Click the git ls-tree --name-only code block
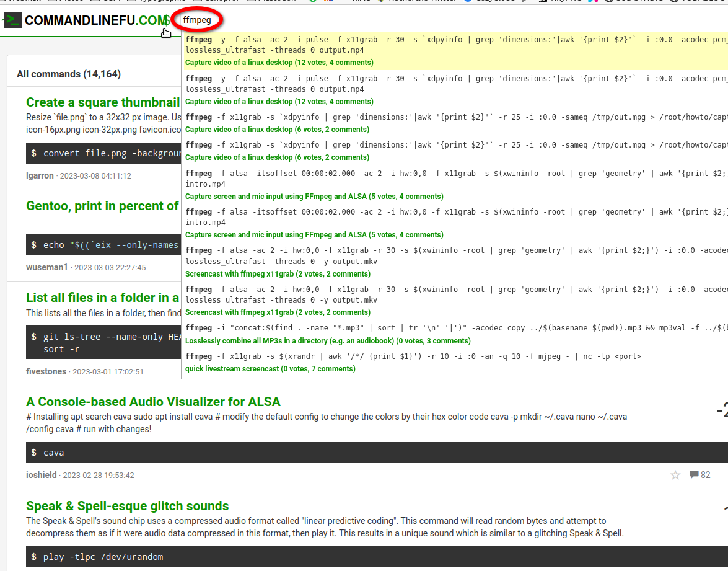Viewport: 728px width, 571px height. click(x=103, y=342)
